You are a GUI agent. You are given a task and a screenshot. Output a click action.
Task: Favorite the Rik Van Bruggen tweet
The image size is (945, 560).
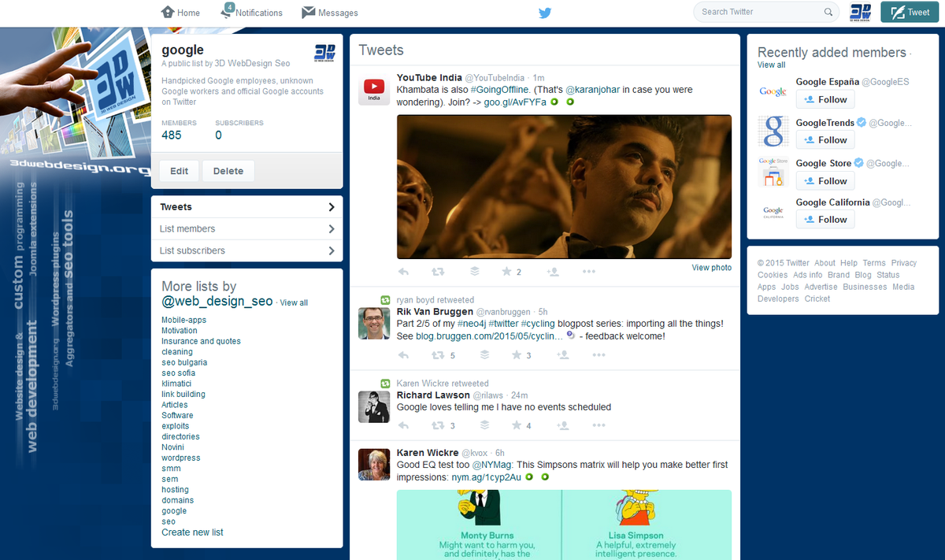pyautogui.click(x=517, y=355)
